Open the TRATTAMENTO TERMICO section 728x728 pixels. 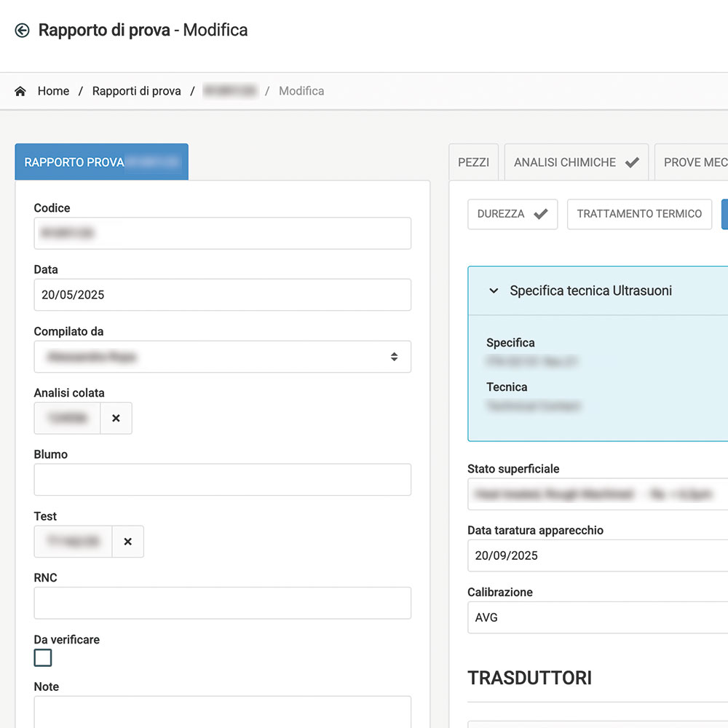pyautogui.click(x=639, y=214)
